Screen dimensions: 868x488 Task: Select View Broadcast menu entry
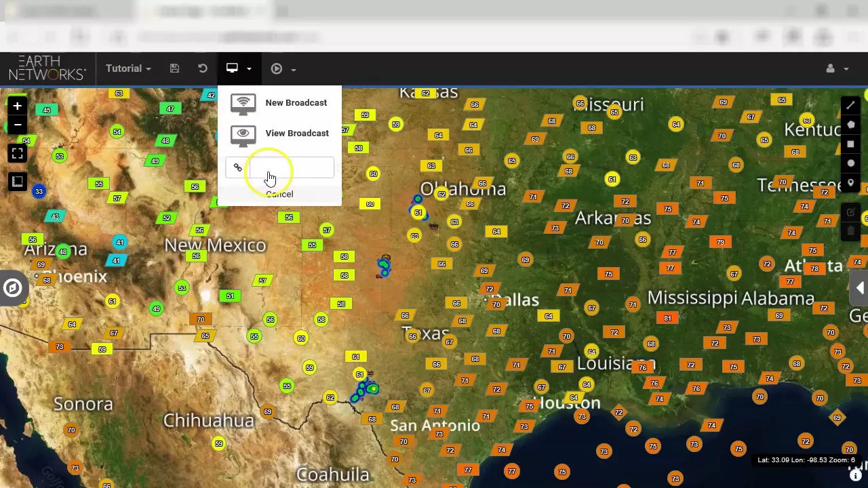click(x=297, y=133)
